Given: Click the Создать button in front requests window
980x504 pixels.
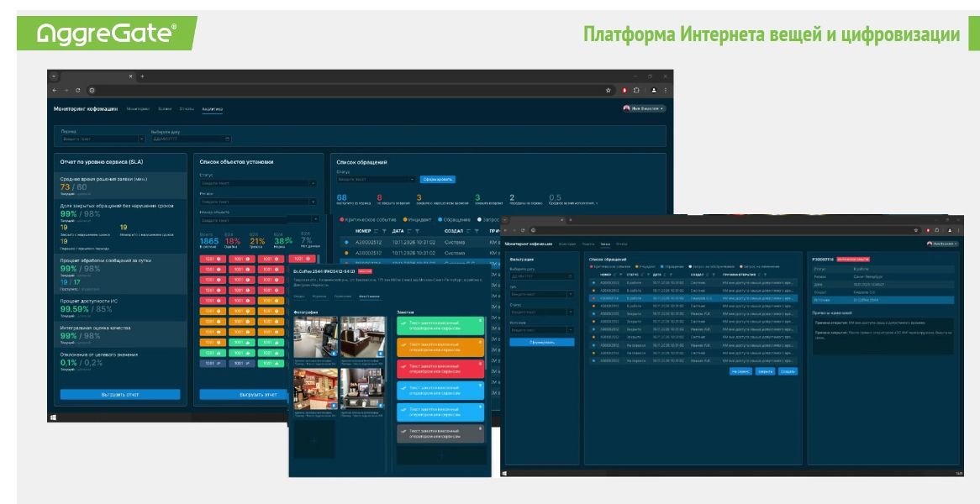Looking at the screenshot, I should click(788, 371).
